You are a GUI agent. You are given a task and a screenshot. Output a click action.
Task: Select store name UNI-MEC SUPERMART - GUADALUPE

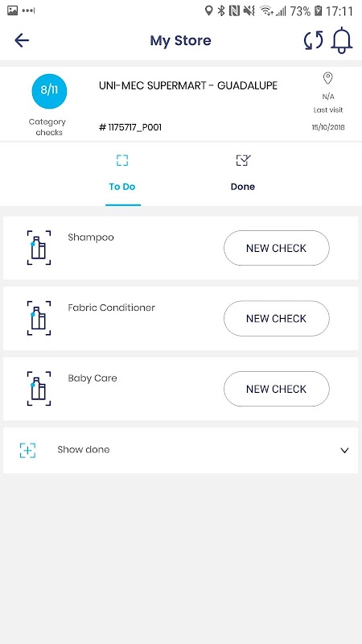188,85
